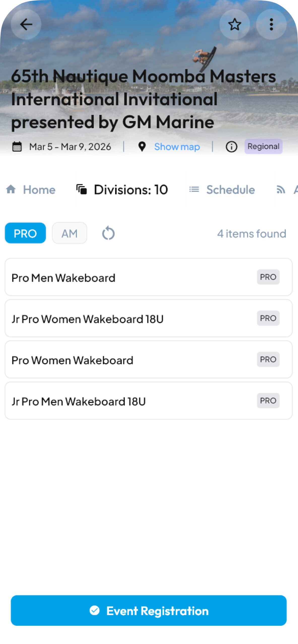Favorite the event with star icon
Viewport: 298px width, 644px height.
[x=235, y=24]
